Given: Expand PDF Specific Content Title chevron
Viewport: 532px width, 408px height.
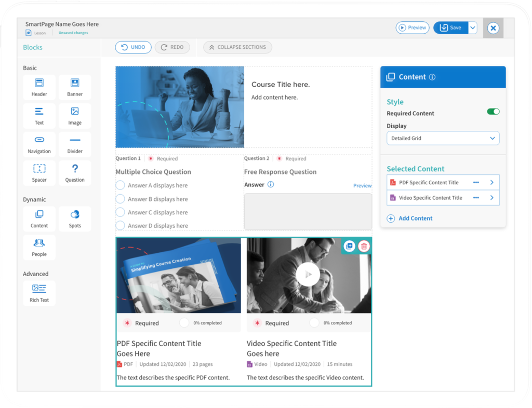Looking at the screenshot, I should pos(491,182).
